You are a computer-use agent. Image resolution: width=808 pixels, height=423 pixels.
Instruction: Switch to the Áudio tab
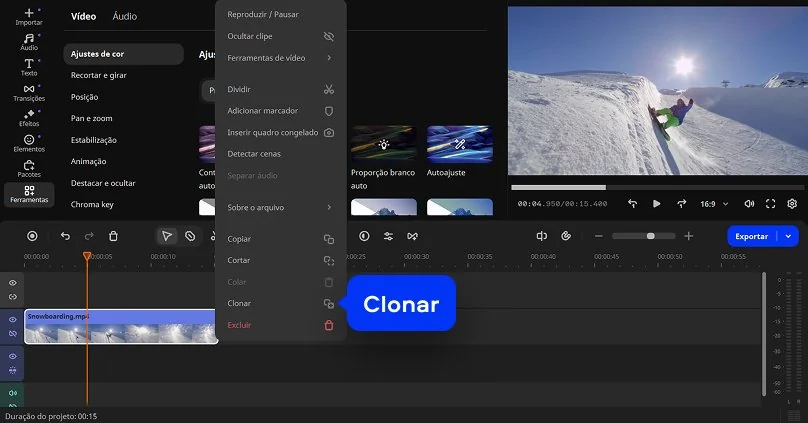125,17
